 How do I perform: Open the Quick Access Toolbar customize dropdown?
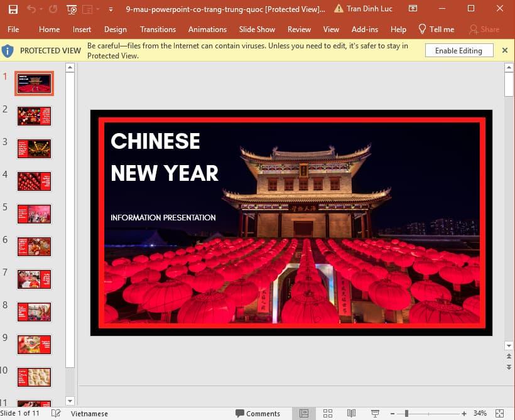(112, 10)
